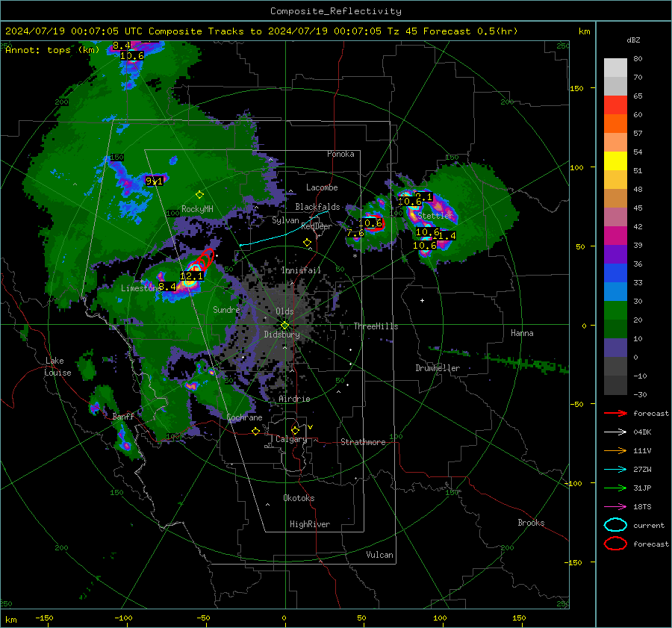Click the Strathmore city label

coord(363,442)
